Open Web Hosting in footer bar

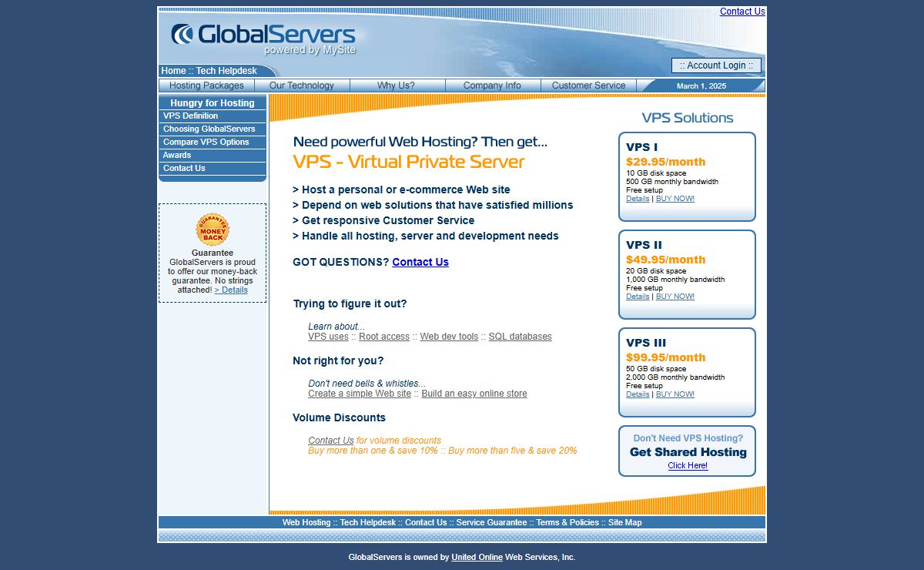(x=306, y=522)
